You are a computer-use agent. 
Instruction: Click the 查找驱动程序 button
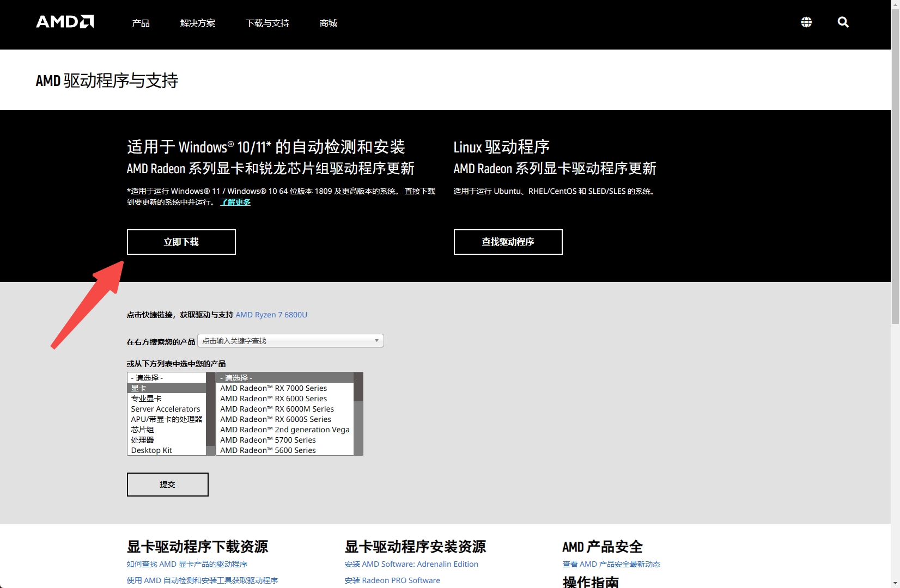point(508,242)
